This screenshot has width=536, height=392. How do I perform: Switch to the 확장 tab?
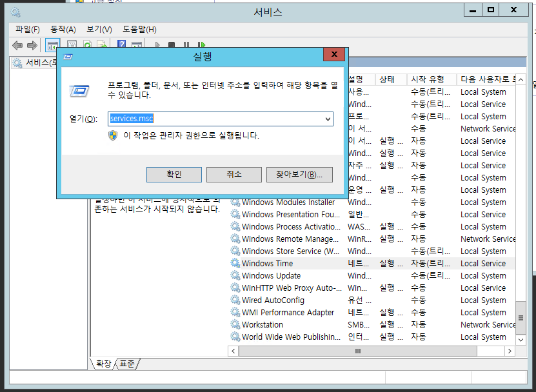[104, 364]
